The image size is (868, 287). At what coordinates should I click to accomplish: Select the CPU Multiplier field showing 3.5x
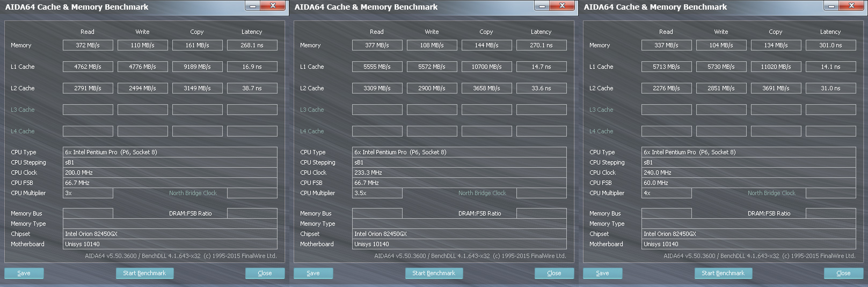377,193
